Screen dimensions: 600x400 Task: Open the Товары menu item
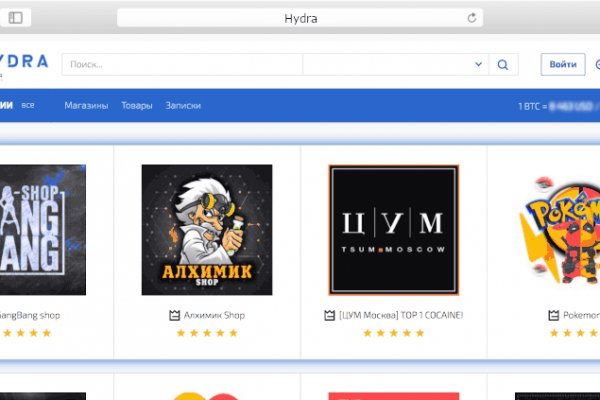(137, 105)
